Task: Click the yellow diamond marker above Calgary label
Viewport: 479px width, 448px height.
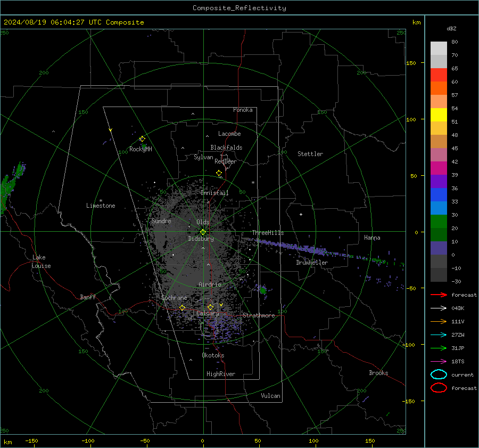Action: pyautogui.click(x=210, y=307)
